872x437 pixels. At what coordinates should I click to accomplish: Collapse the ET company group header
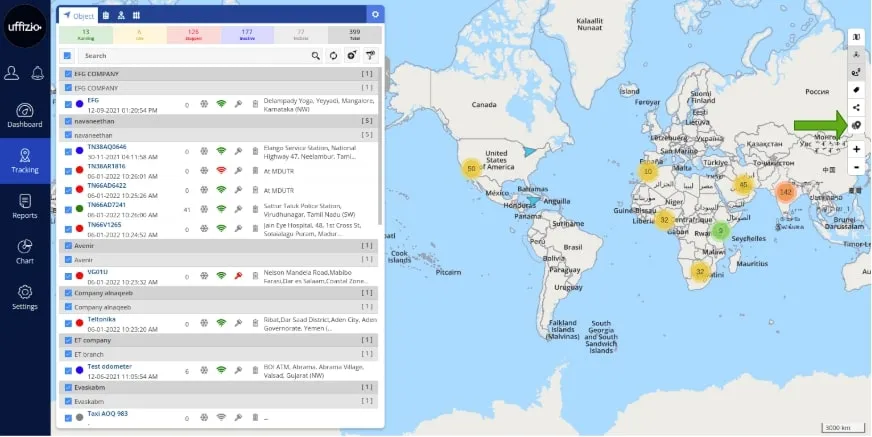click(218, 340)
